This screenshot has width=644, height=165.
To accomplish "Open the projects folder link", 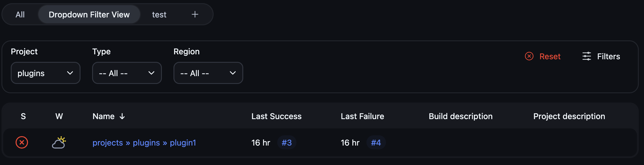I will click(108, 143).
